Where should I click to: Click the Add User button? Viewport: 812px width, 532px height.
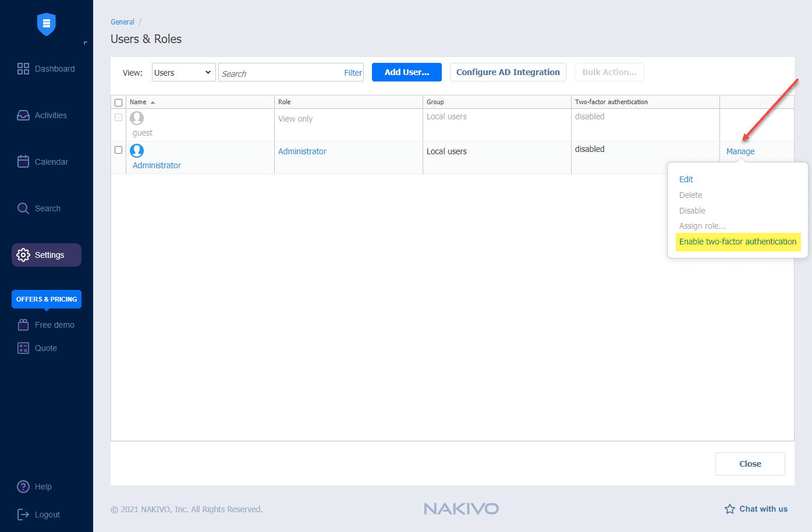coord(406,72)
